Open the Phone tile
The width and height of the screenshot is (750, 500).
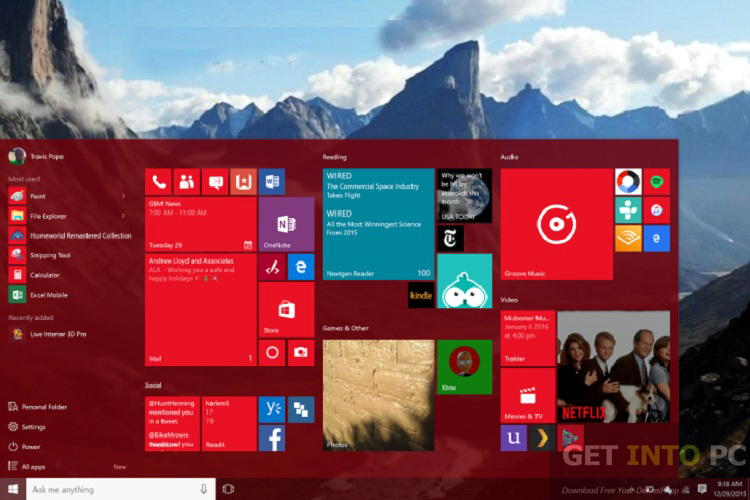coord(158,181)
